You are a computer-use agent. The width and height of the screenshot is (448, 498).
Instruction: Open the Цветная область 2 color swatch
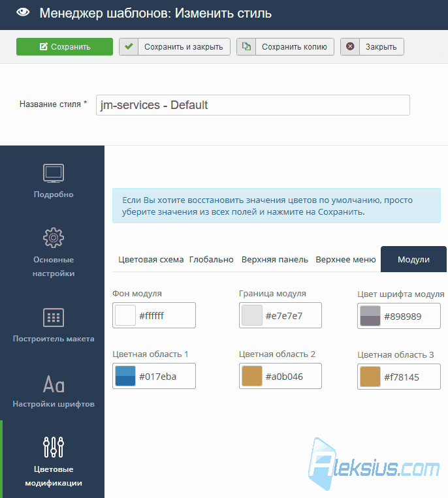tap(252, 376)
